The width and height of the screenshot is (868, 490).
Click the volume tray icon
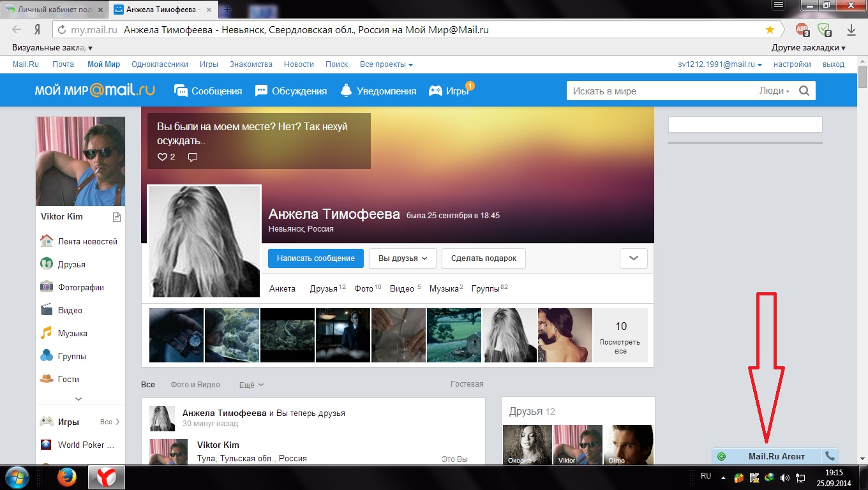click(x=785, y=477)
